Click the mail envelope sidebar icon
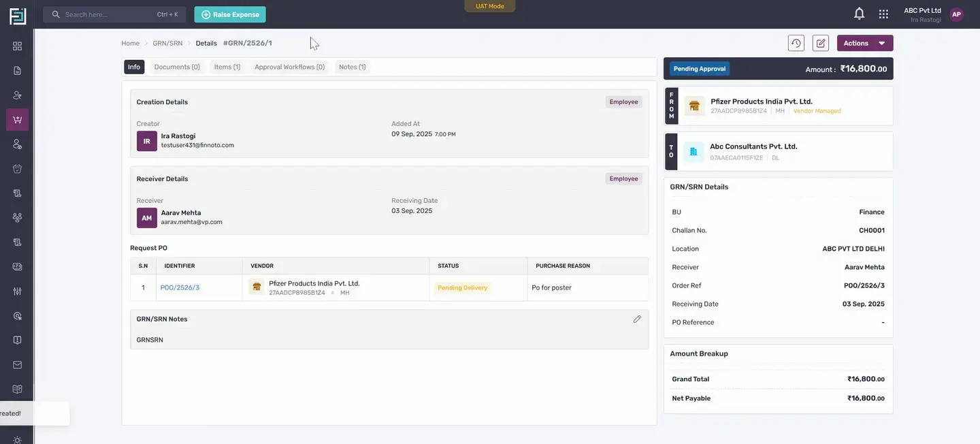This screenshot has height=444, width=980. coord(17,364)
